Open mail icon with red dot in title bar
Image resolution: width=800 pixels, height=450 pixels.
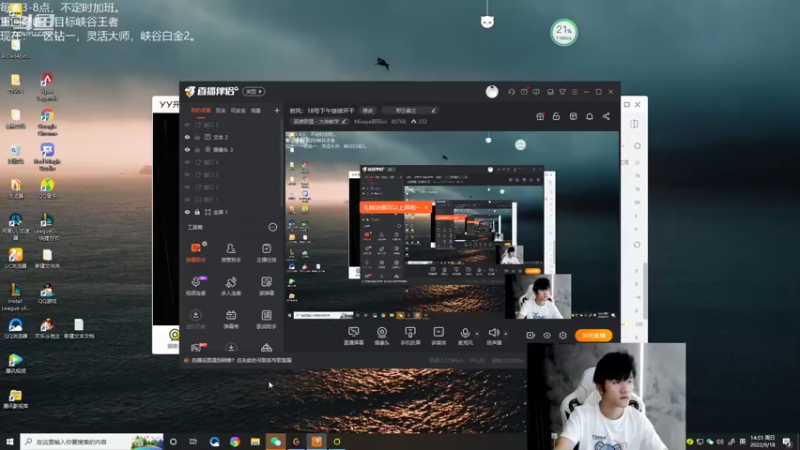point(524,92)
